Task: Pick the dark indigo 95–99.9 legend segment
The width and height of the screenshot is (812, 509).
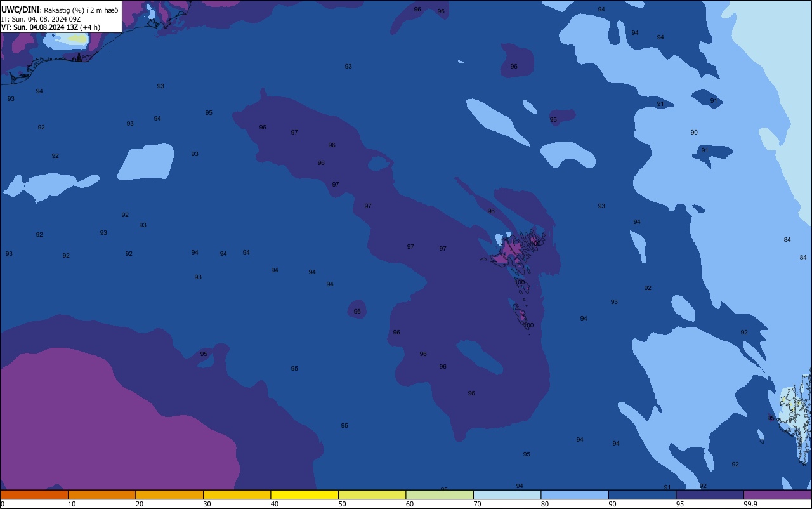Action: 710,494
